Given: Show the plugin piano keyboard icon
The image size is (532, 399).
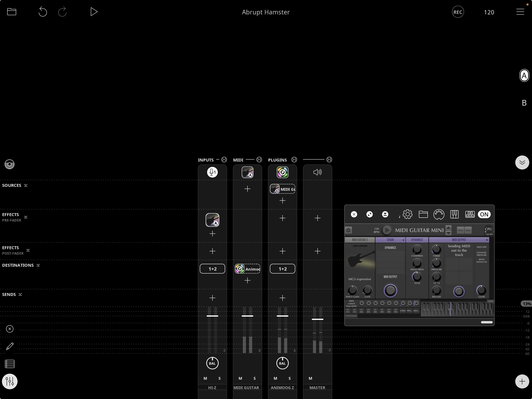Looking at the screenshot, I should point(454,214).
